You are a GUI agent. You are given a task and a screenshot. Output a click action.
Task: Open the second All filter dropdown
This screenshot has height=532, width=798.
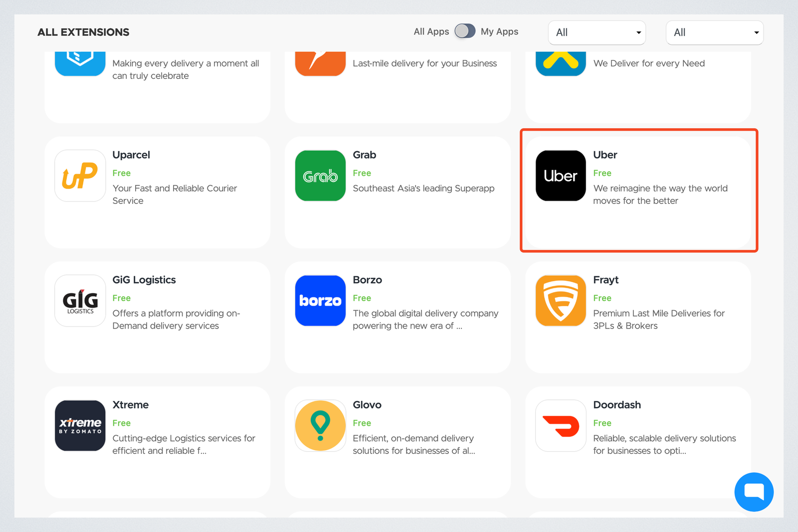coord(715,32)
